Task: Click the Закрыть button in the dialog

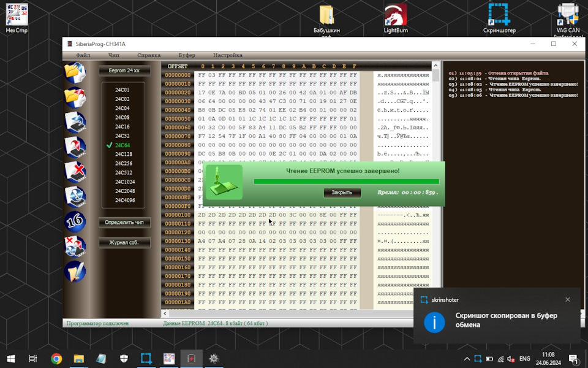Action: point(342,192)
